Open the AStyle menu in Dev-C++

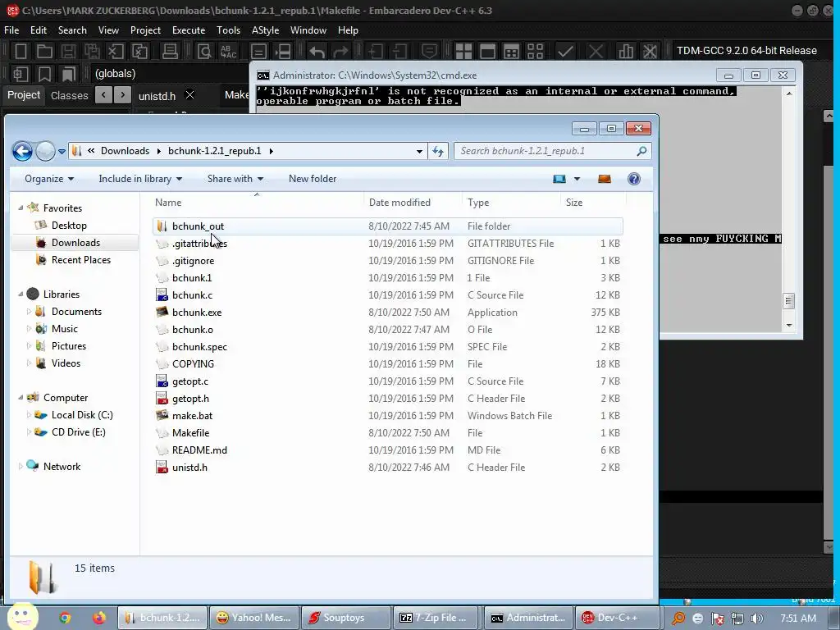265,30
